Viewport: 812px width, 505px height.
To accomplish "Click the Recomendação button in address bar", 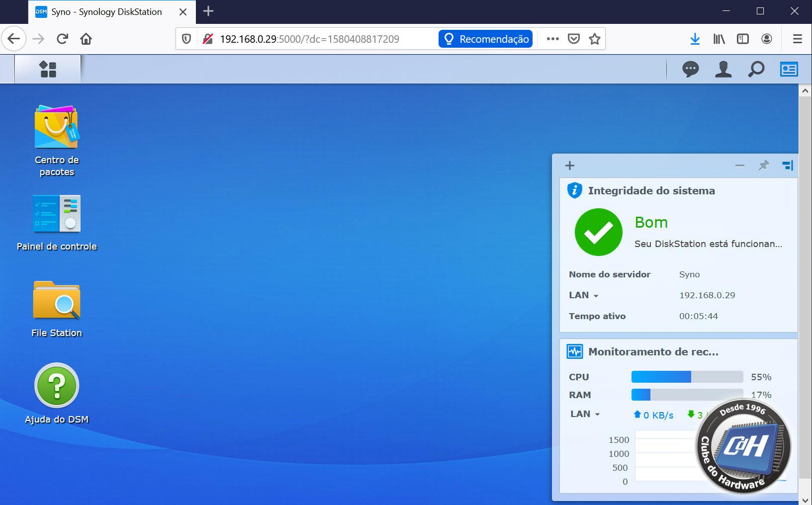I will coord(485,39).
